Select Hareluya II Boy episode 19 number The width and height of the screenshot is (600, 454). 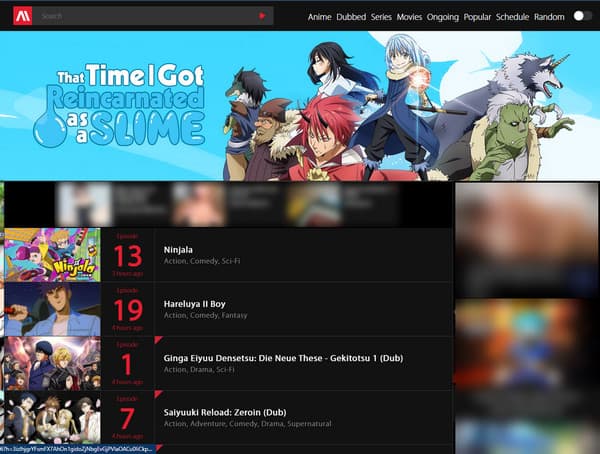[x=128, y=310]
